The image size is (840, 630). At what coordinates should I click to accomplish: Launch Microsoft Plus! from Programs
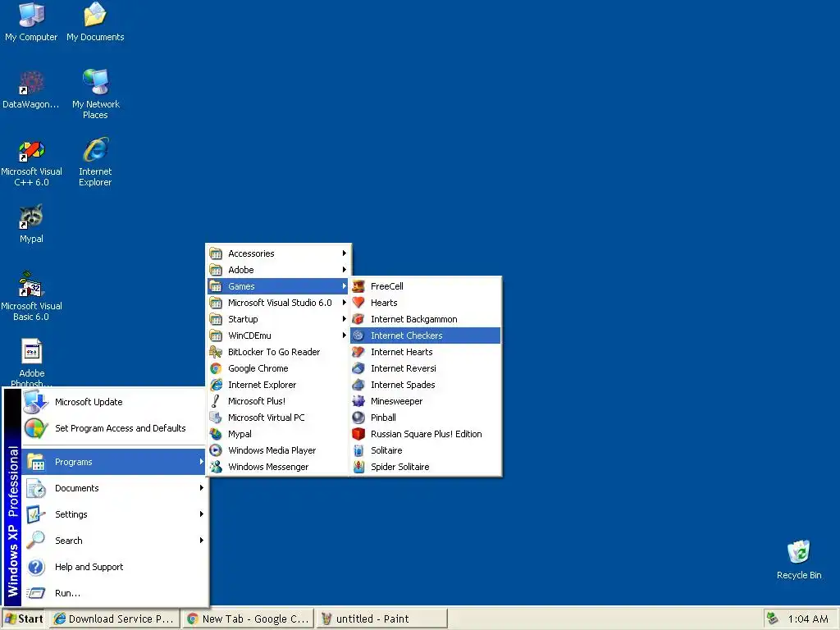click(x=278, y=401)
